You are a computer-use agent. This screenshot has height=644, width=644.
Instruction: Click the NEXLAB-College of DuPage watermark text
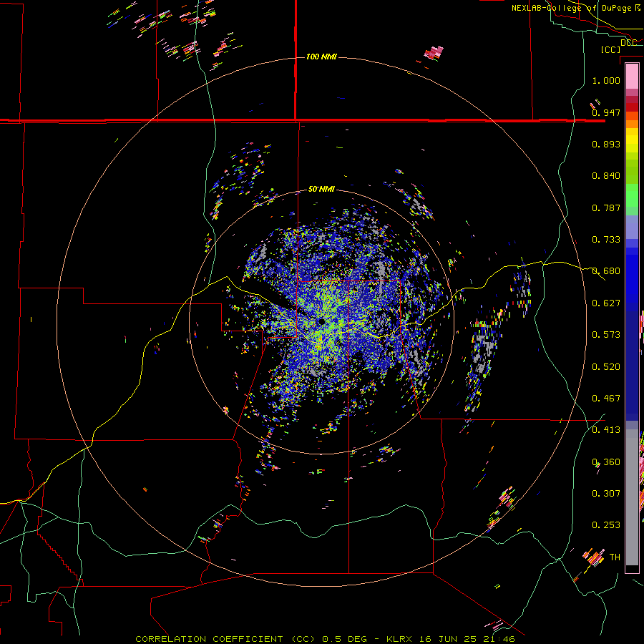(x=575, y=8)
